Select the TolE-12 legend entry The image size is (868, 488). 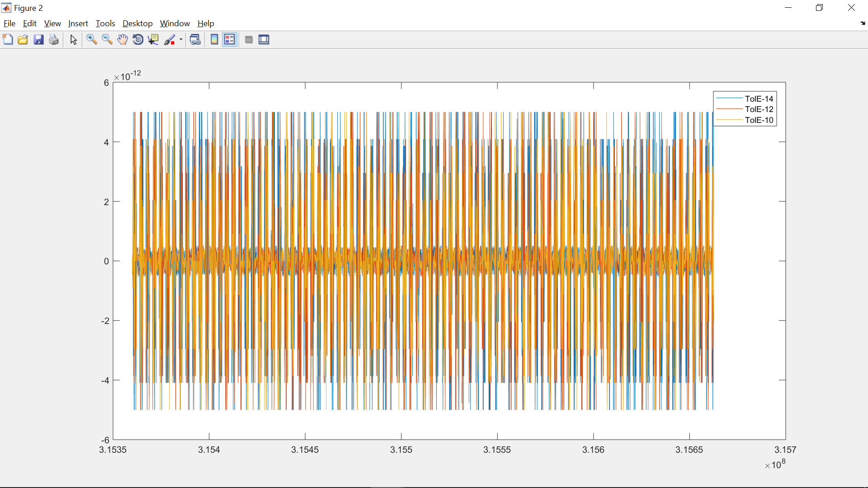tap(759, 109)
